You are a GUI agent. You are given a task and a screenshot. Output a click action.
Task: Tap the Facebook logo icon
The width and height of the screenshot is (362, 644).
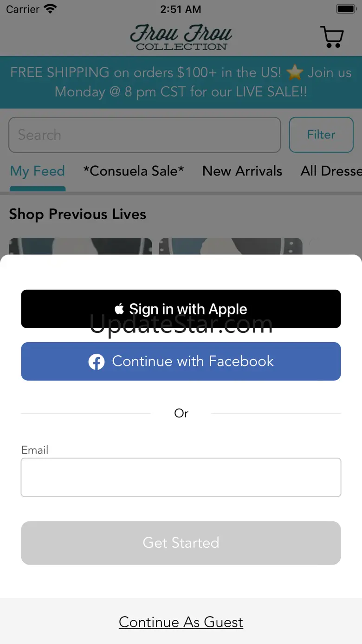(x=97, y=362)
